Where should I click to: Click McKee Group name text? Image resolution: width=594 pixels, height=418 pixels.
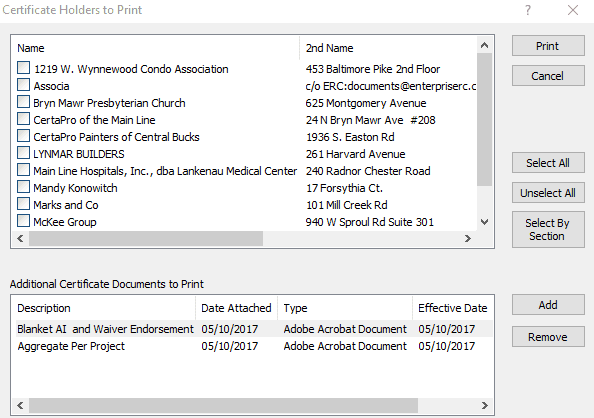click(x=65, y=222)
